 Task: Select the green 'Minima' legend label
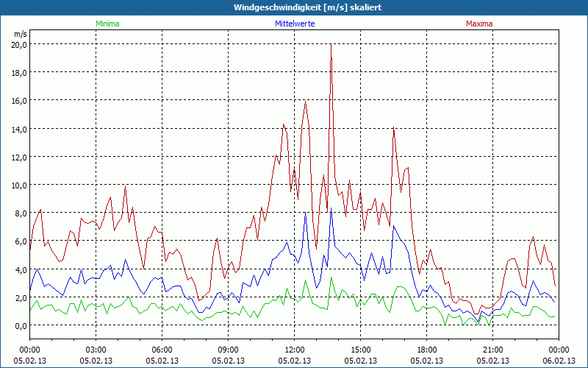click(107, 24)
